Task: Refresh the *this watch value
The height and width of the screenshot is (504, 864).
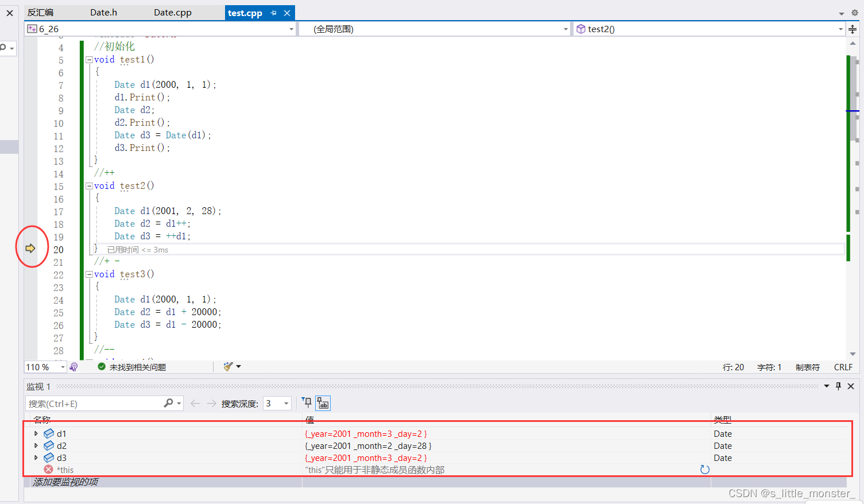Action: pos(705,470)
